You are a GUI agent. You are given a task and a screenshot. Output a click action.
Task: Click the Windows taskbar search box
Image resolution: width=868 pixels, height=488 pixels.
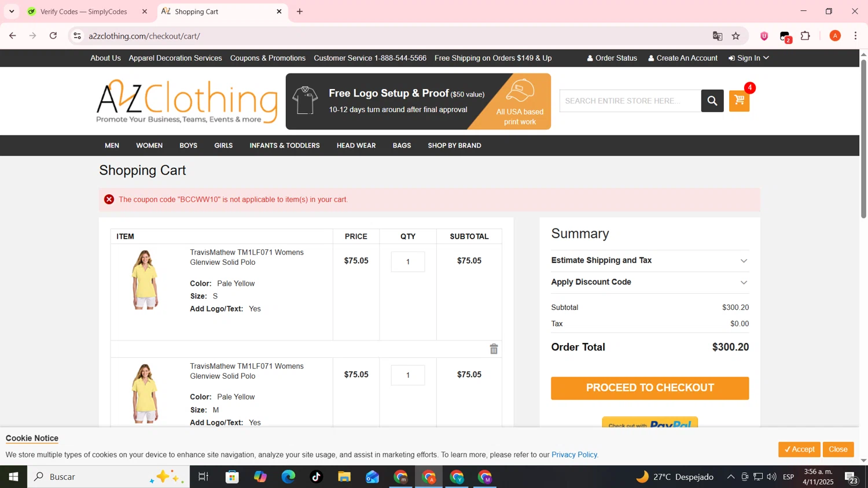coord(108,477)
